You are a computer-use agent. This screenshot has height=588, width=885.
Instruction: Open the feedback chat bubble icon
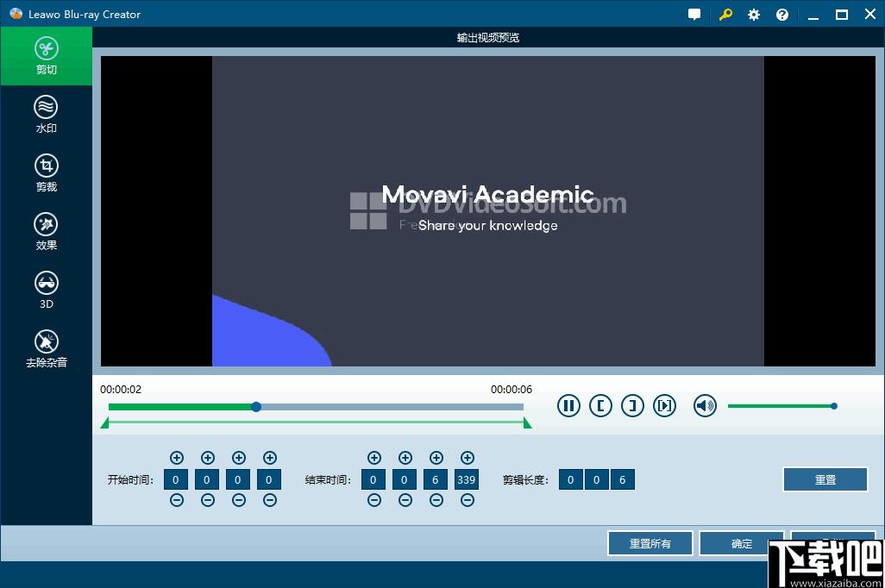[x=694, y=15]
